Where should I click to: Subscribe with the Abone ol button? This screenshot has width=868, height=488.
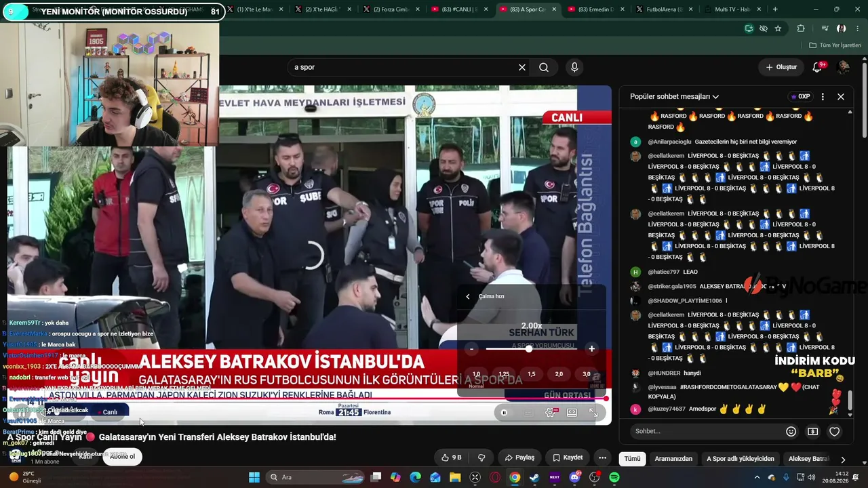point(123,457)
